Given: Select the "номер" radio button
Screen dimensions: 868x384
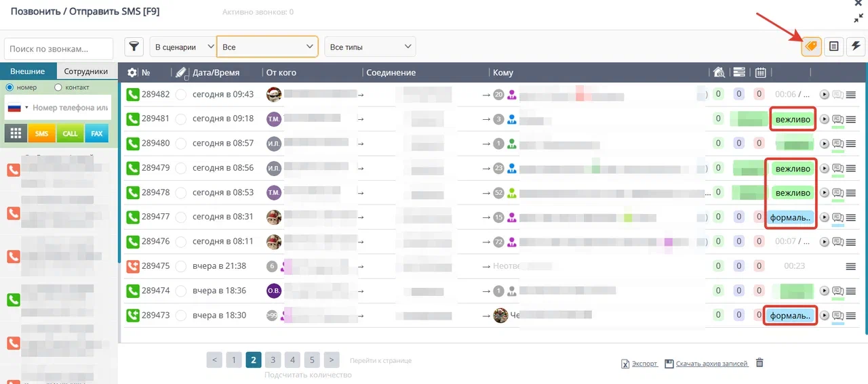Looking at the screenshot, I should coord(10,87).
